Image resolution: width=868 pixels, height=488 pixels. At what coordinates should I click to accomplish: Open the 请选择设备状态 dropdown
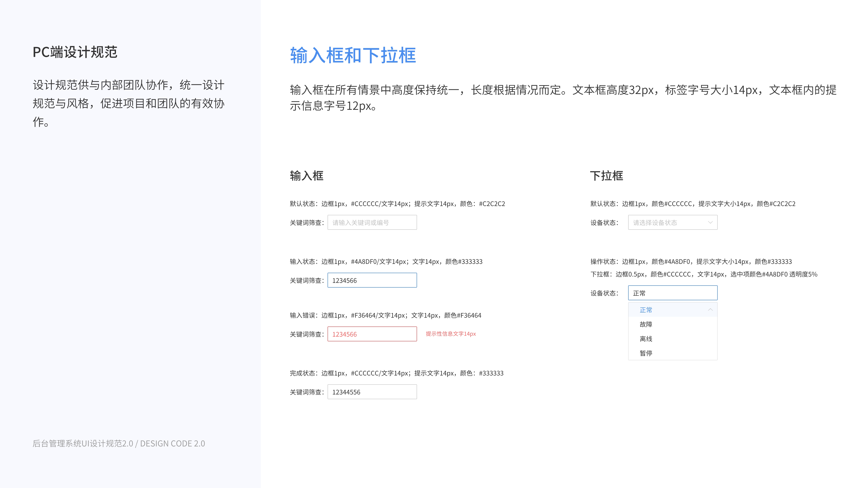pyautogui.click(x=672, y=222)
